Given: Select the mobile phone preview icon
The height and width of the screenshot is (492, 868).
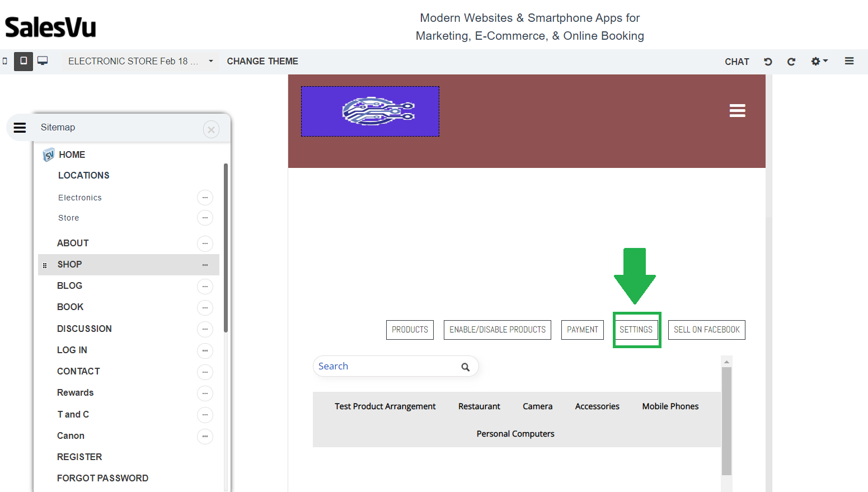Looking at the screenshot, I should (x=5, y=61).
